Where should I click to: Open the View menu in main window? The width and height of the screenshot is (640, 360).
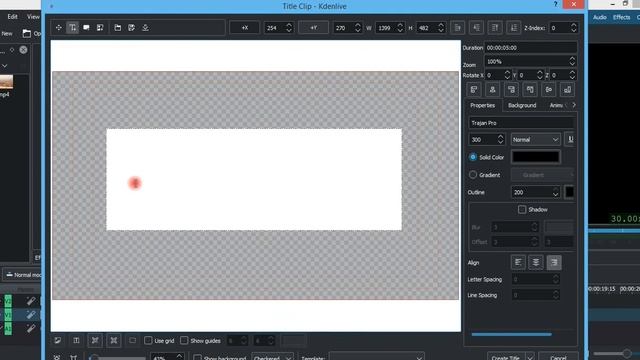pyautogui.click(x=33, y=17)
